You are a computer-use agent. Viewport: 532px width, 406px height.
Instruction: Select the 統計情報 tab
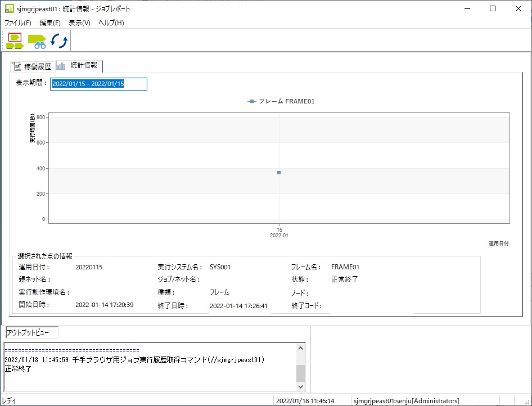pyautogui.click(x=79, y=65)
